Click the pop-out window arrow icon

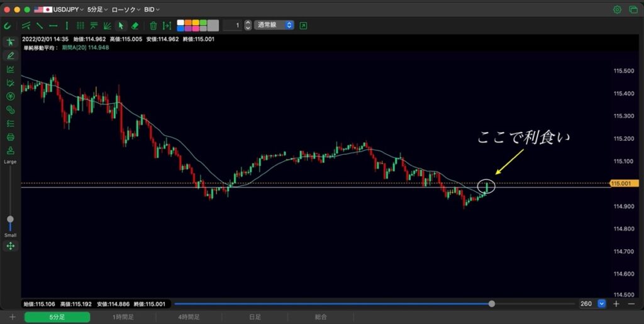[303, 25]
